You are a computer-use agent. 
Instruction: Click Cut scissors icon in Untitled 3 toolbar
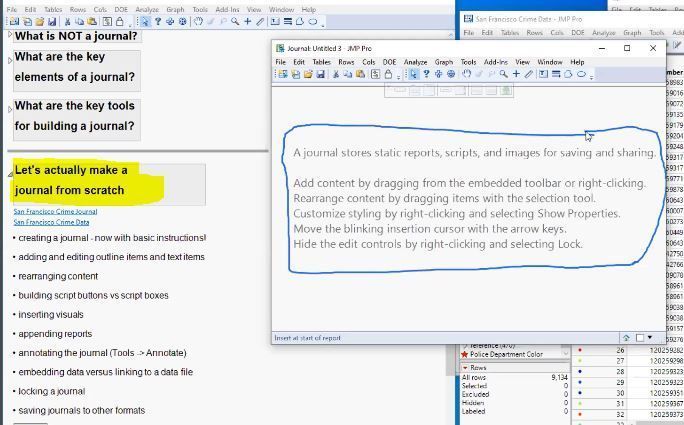335,74
